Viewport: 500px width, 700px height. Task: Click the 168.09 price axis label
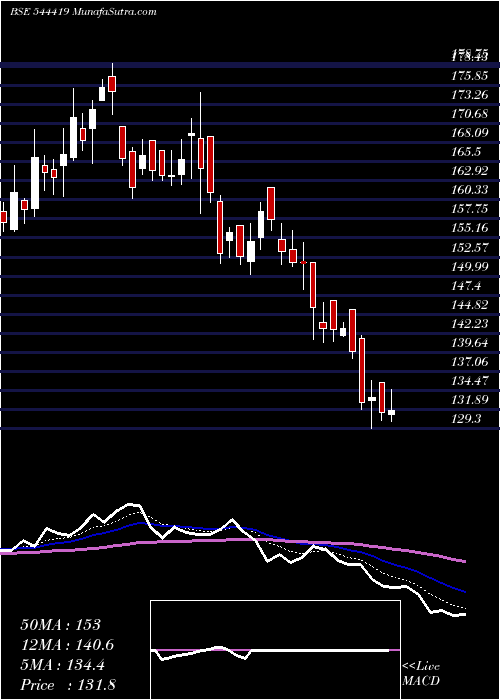(x=469, y=133)
